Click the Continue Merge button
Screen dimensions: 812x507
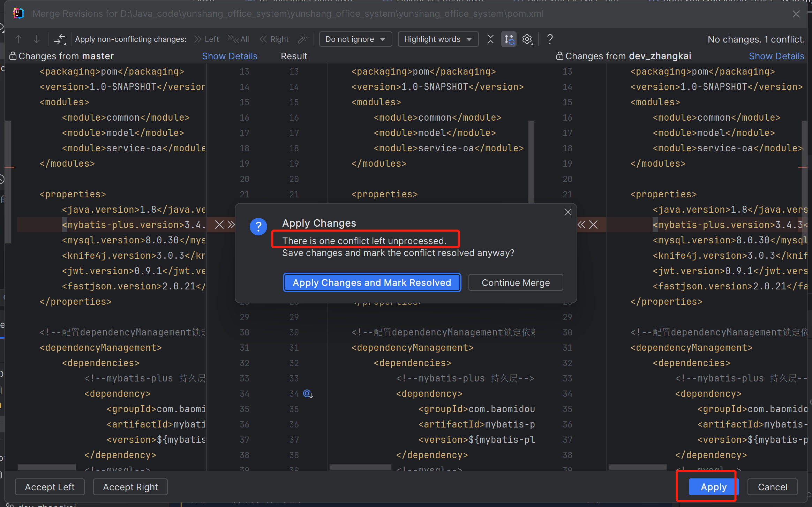tap(516, 282)
